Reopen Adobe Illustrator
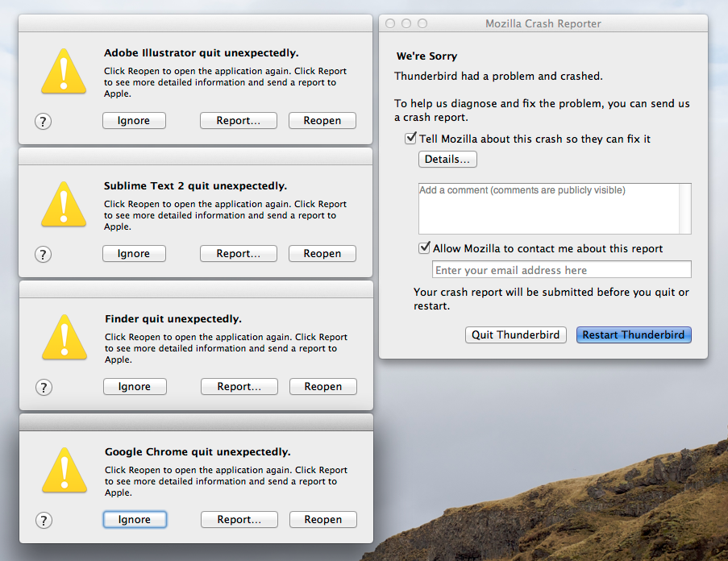 click(322, 121)
